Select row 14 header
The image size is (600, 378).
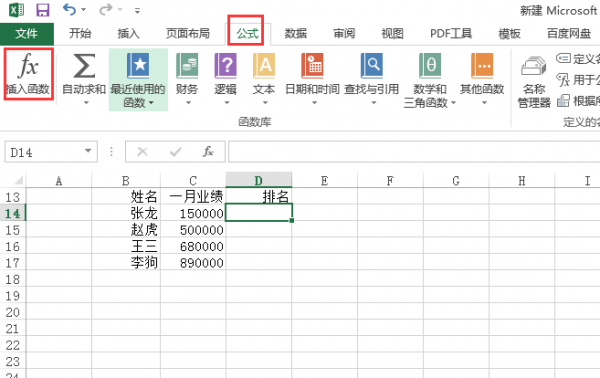13,213
